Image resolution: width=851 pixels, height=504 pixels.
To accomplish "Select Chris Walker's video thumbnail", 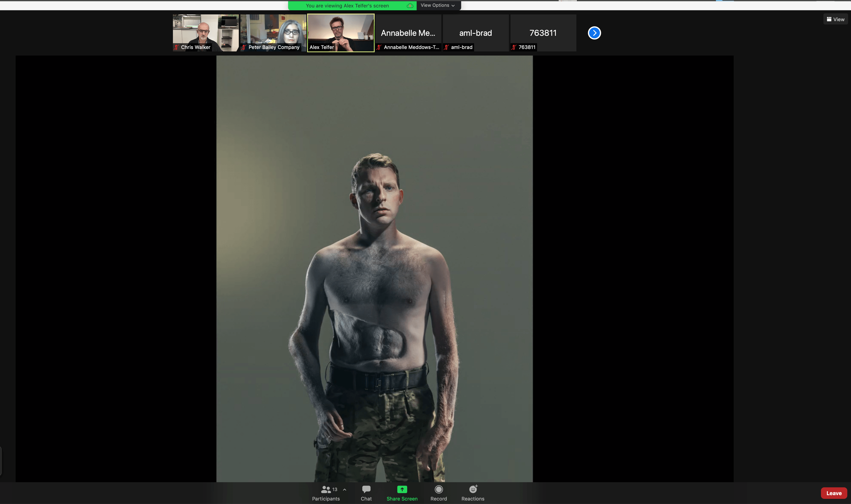I will (206, 33).
